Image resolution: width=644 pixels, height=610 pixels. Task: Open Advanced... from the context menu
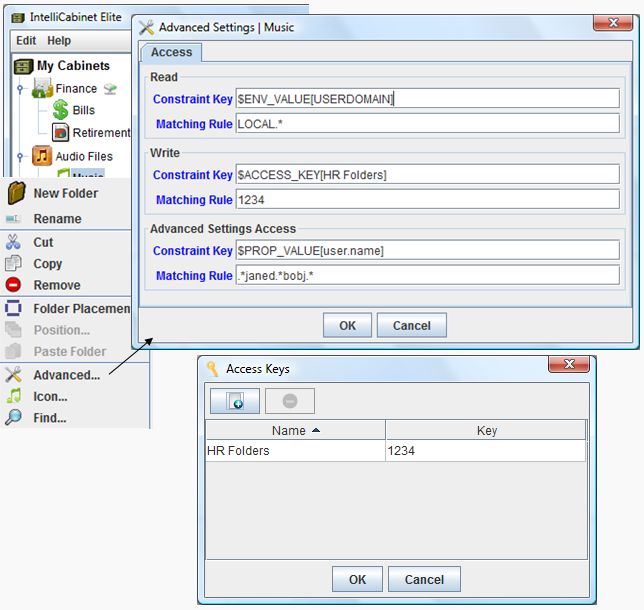pyautogui.click(x=66, y=375)
